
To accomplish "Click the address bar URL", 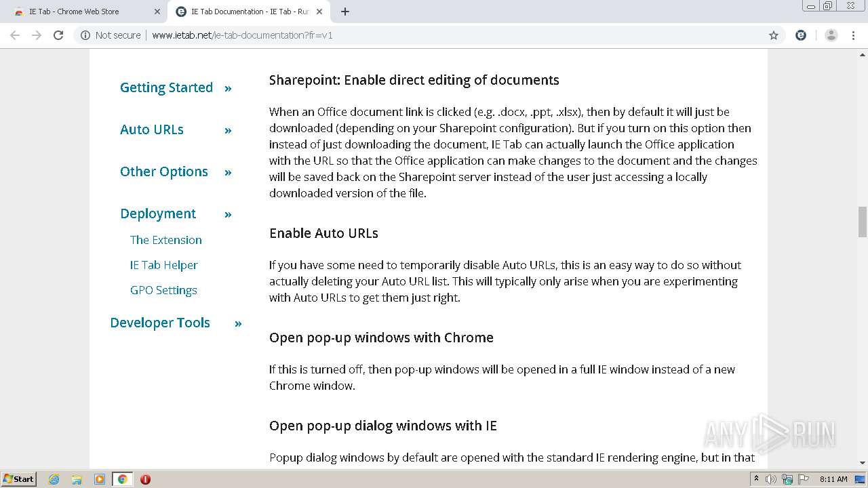I will pos(242,35).
